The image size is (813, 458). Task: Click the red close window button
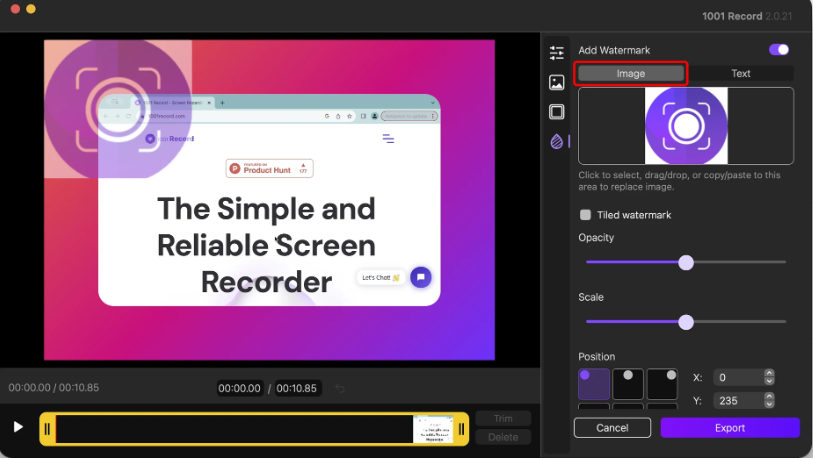(15, 8)
